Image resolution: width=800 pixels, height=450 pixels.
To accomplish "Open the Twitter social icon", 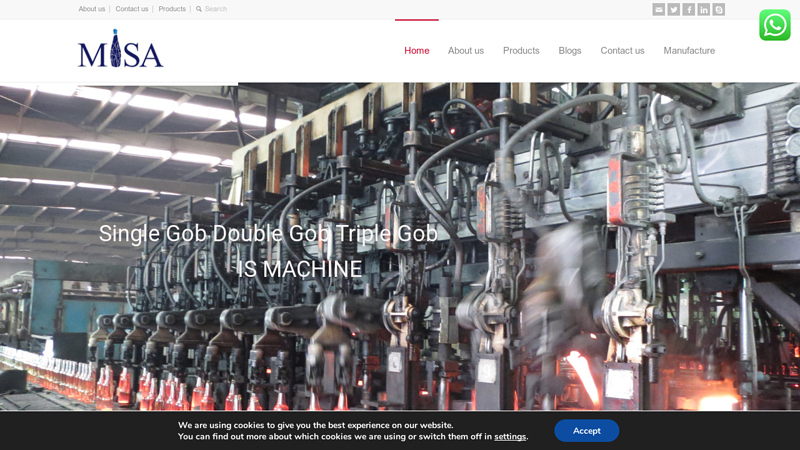I will 673,9.
